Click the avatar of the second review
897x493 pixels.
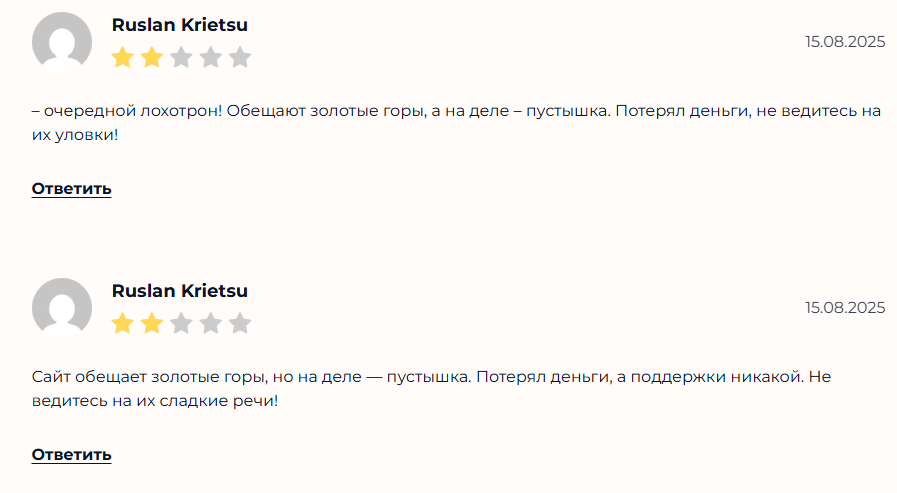tap(62, 308)
